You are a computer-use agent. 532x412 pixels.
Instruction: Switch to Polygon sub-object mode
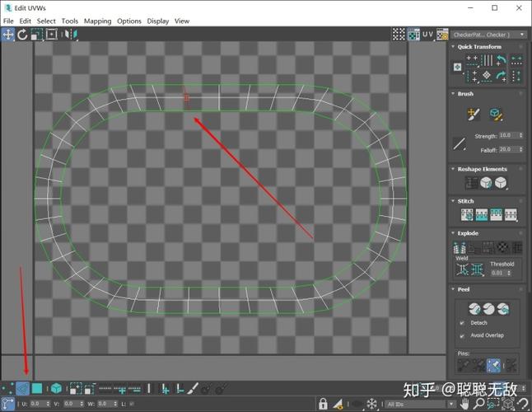point(36,388)
